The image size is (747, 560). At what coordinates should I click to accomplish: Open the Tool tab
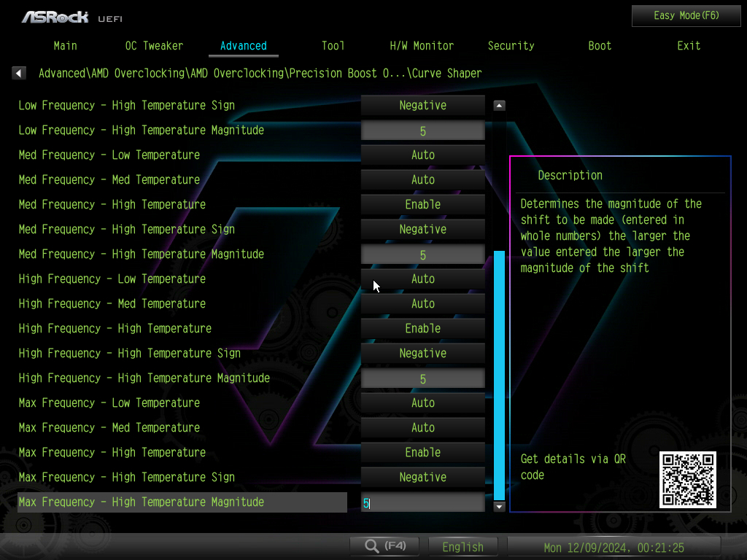pos(333,46)
